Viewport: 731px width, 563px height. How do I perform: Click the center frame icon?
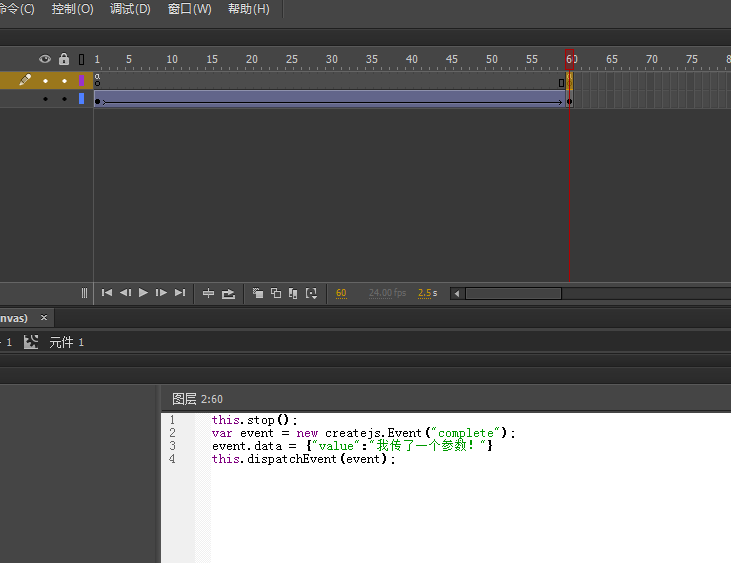208,293
